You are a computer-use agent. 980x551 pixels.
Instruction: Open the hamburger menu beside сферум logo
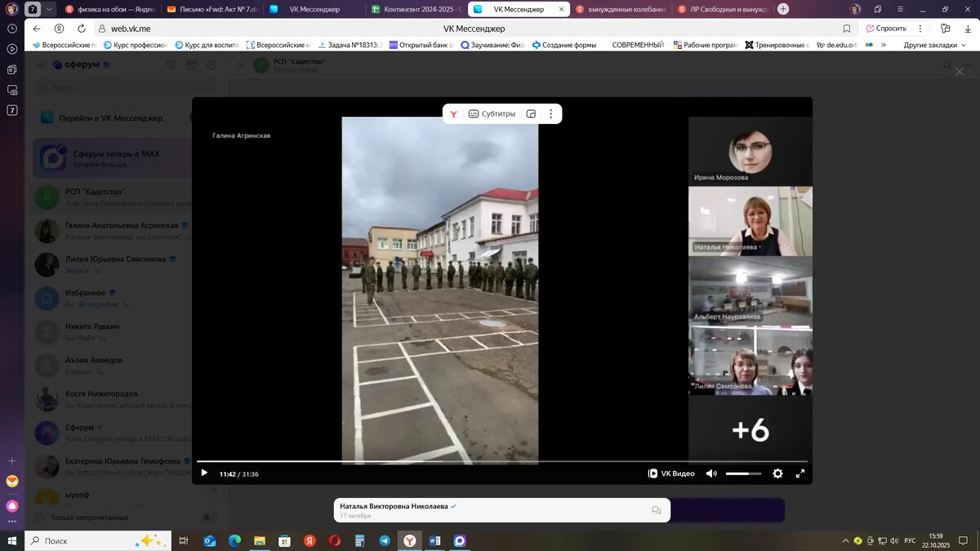click(41, 64)
